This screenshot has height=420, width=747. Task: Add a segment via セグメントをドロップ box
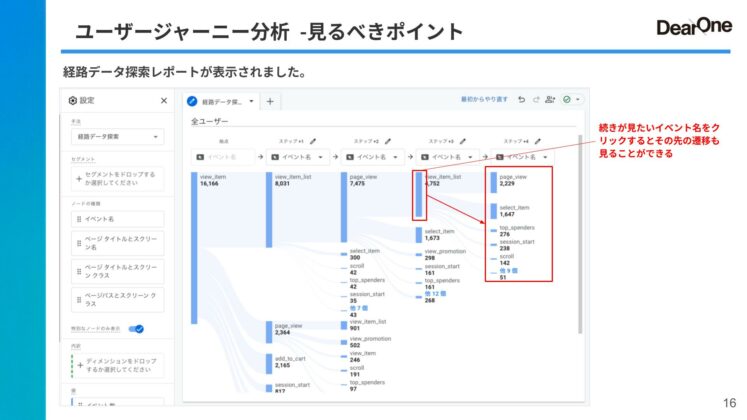point(117,179)
